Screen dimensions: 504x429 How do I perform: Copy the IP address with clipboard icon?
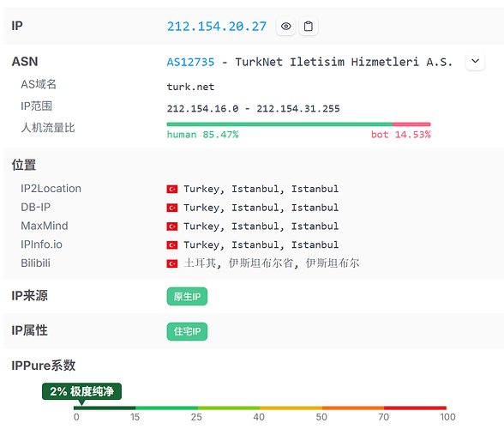click(309, 26)
